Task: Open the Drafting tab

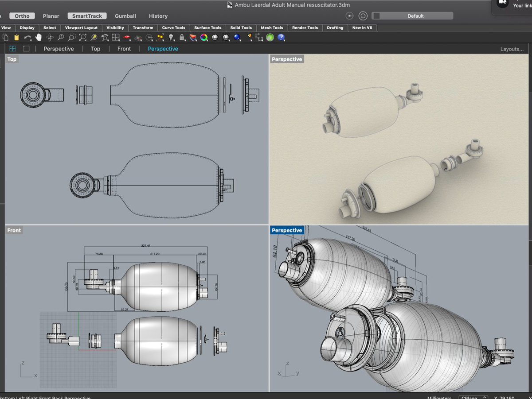Action: (335, 27)
